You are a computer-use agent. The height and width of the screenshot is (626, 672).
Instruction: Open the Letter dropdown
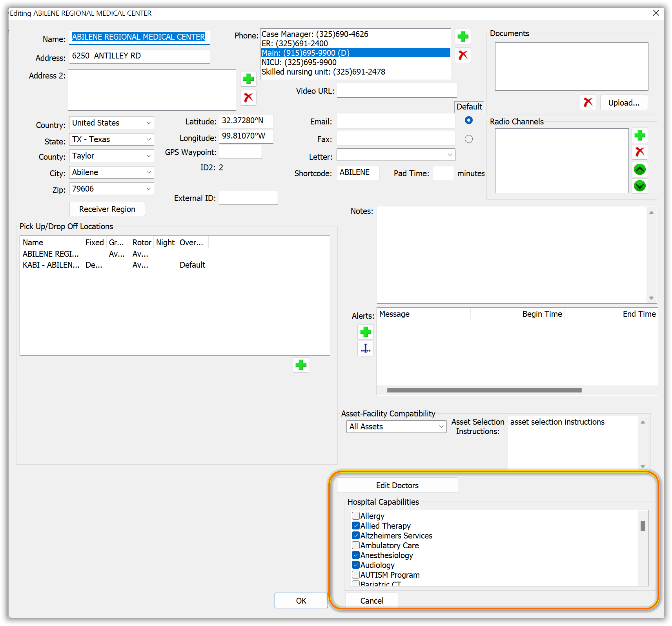396,155
